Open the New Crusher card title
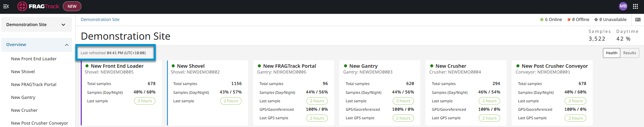Screen dimensions: 644x127 (x=451, y=66)
